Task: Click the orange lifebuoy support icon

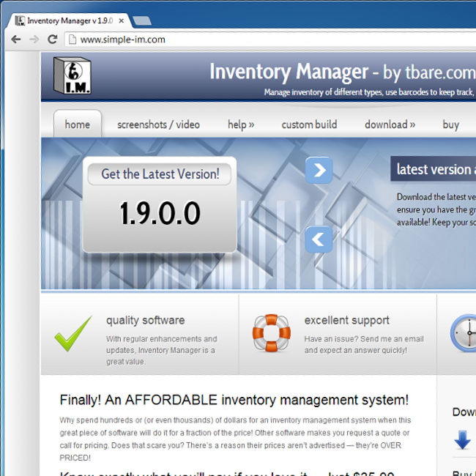Action: [272, 333]
